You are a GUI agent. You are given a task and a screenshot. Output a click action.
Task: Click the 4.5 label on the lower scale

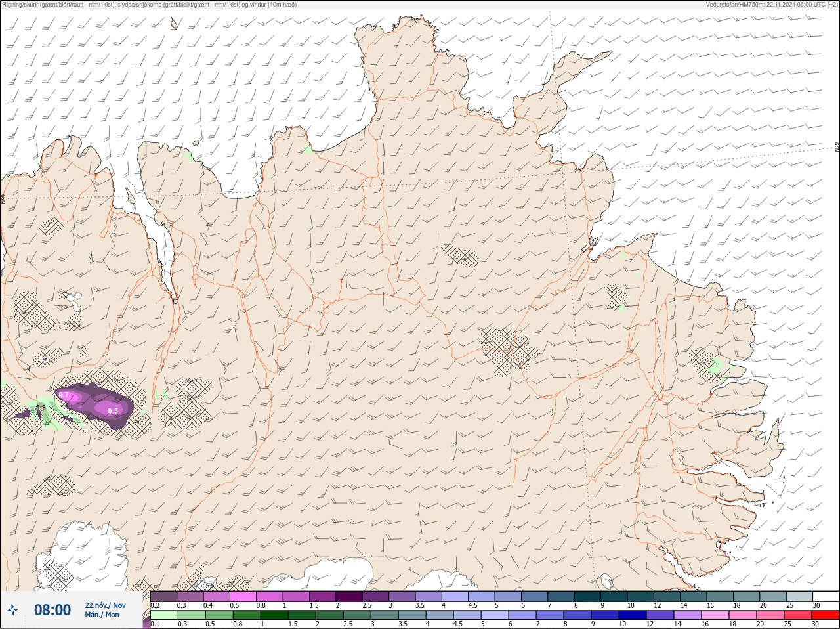[x=459, y=624]
